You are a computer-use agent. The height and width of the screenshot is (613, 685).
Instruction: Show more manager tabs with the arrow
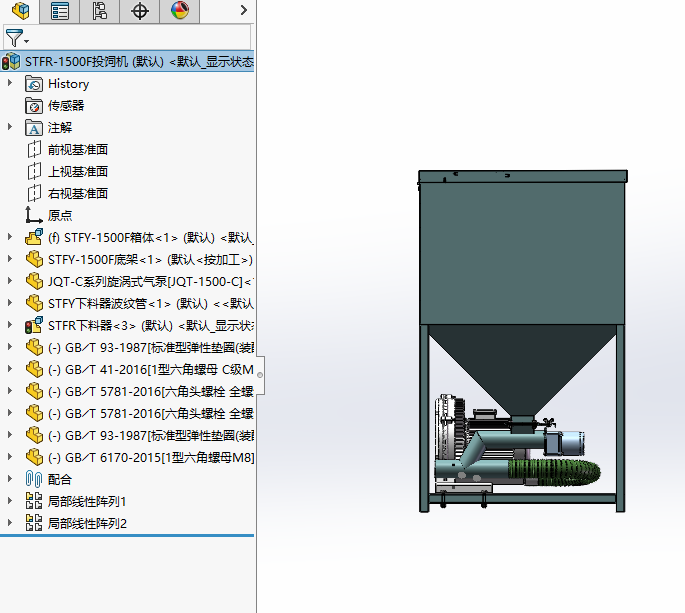coord(244,10)
